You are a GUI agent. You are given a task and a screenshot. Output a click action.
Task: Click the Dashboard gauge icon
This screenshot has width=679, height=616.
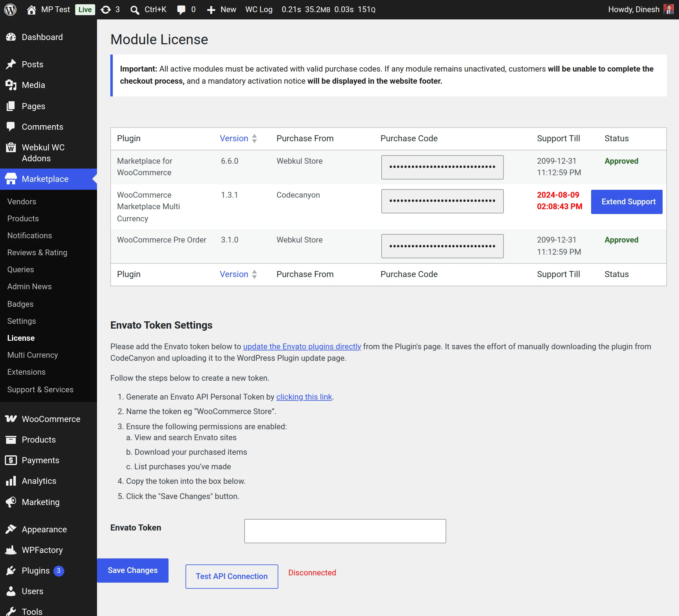11,37
